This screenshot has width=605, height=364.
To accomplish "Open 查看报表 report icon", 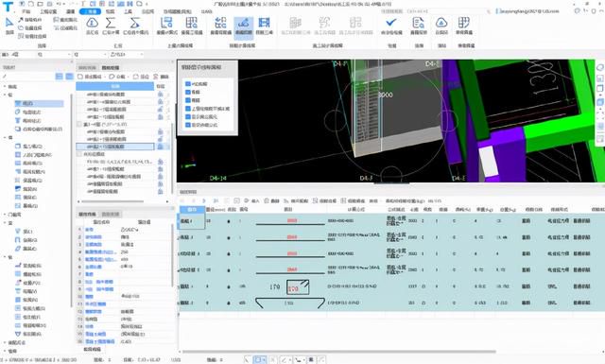I will point(418,26).
